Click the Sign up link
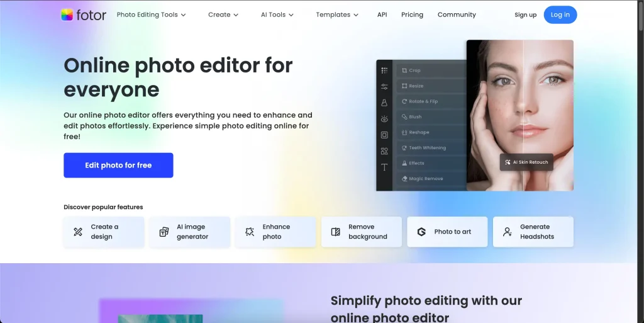The width and height of the screenshot is (644, 323). click(x=525, y=14)
